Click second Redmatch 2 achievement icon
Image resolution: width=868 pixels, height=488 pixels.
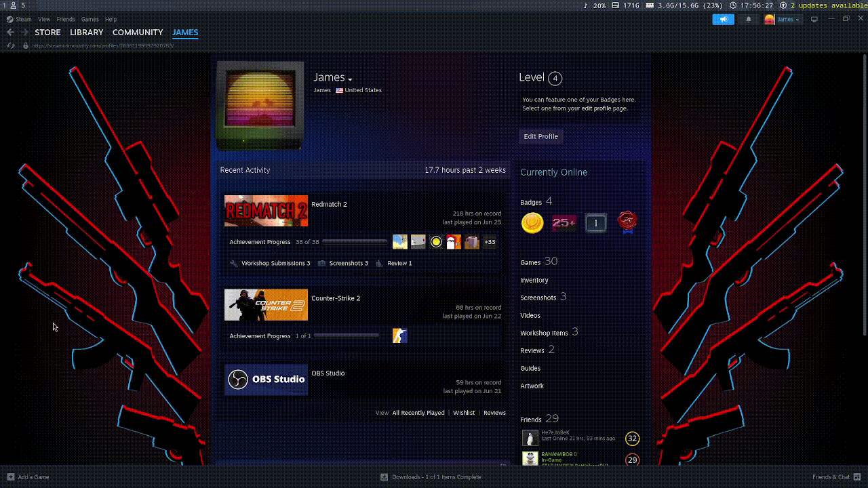pyautogui.click(x=418, y=242)
